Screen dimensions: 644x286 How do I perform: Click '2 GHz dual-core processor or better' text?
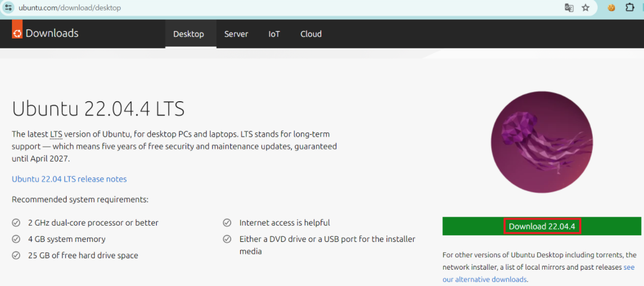[93, 223]
